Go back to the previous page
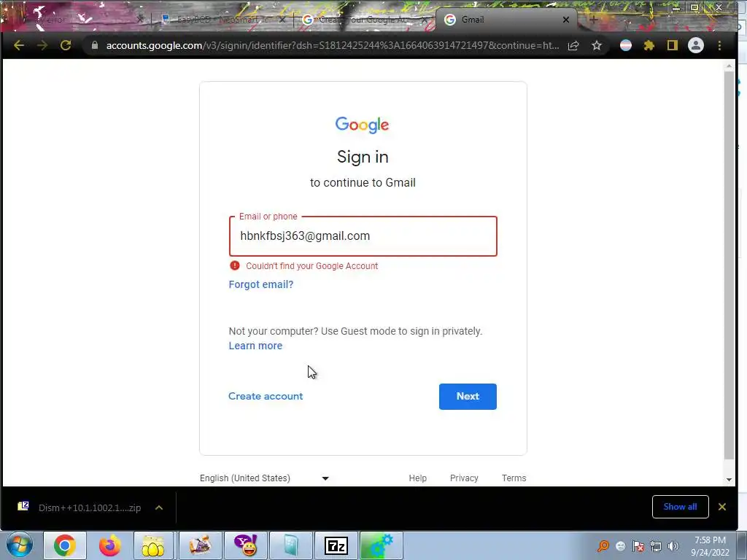This screenshot has height=560, width=747. click(x=19, y=45)
